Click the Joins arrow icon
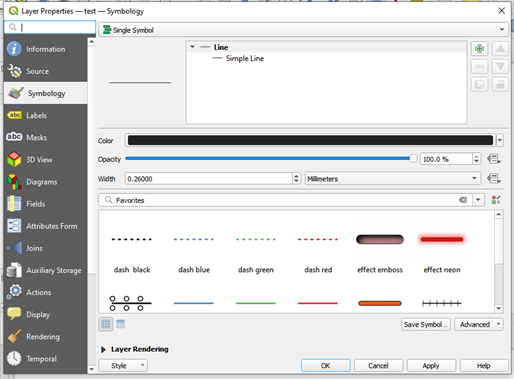 point(14,248)
